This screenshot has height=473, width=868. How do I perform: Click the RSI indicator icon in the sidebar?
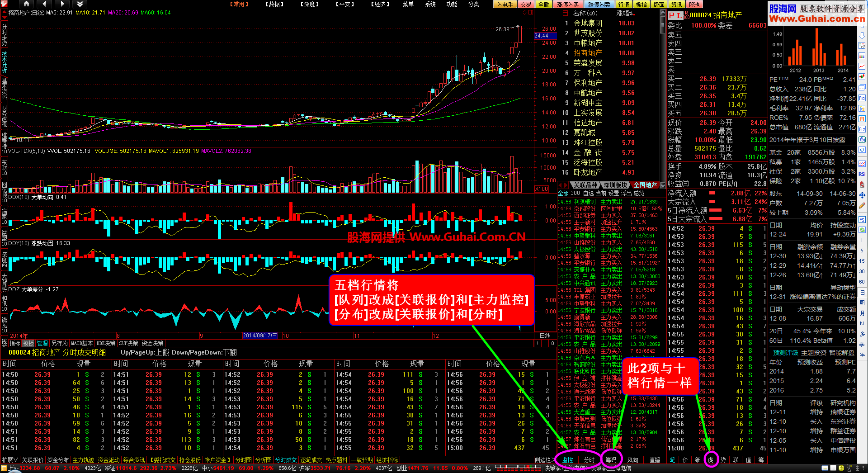pos(862,174)
